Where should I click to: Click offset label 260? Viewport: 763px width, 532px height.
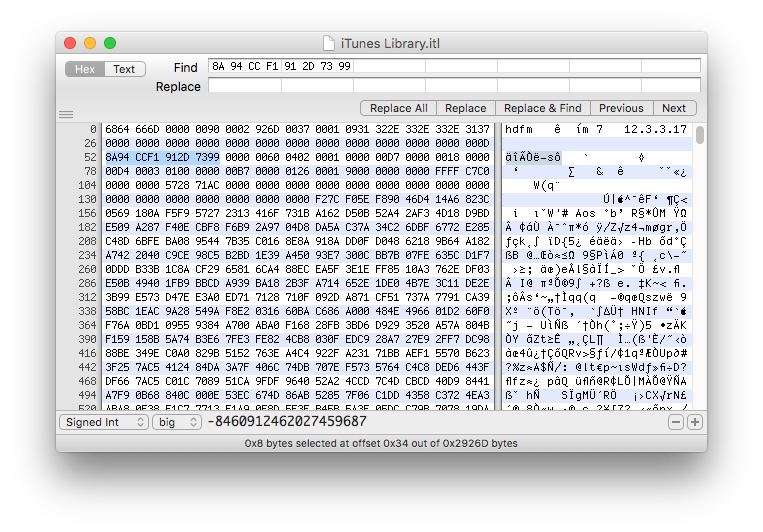point(87,269)
